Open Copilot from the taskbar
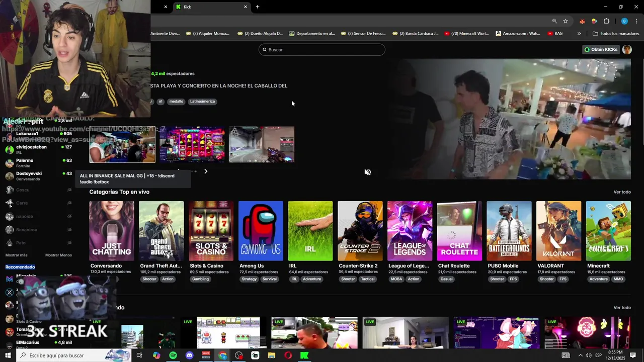The width and height of the screenshot is (644, 362). tap(156, 355)
